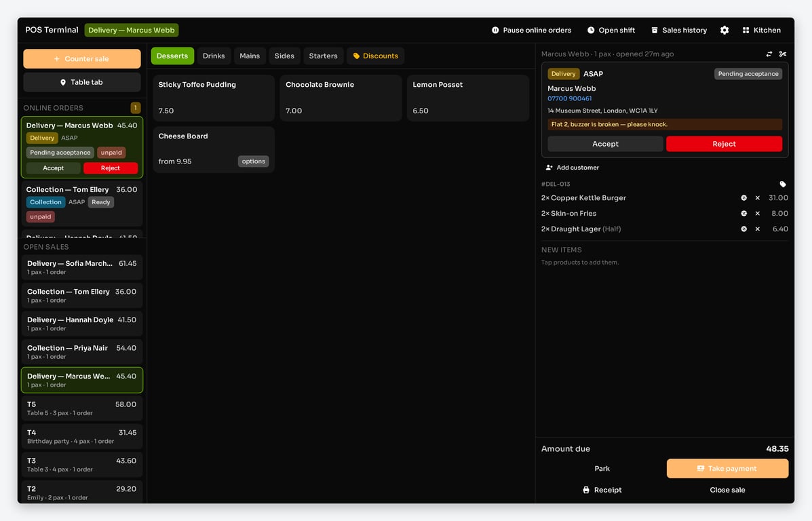This screenshot has width=812, height=521.
Task: Accept the order in the delivery details card
Action: [x=605, y=144]
